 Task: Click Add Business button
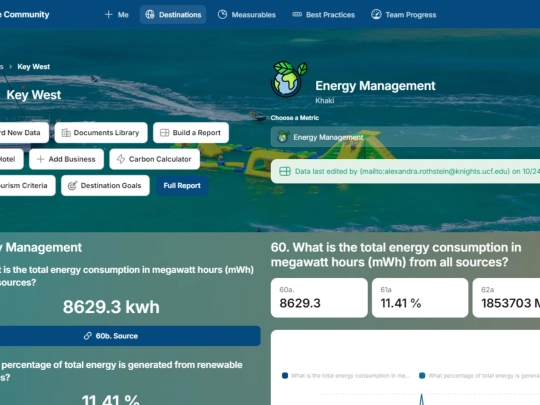(x=66, y=159)
